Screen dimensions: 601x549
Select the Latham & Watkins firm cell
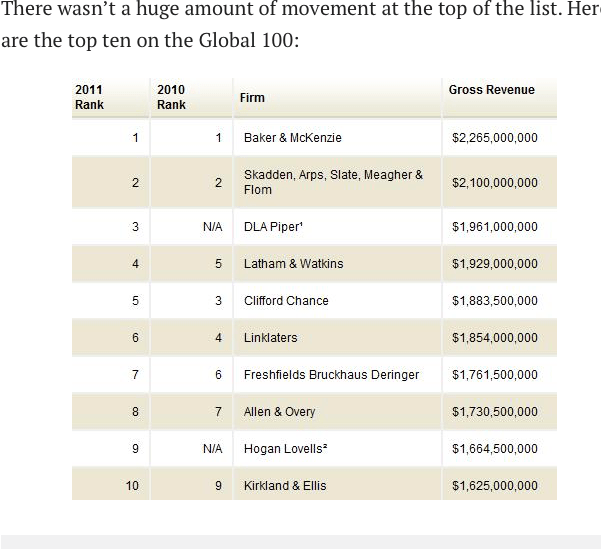point(293,264)
